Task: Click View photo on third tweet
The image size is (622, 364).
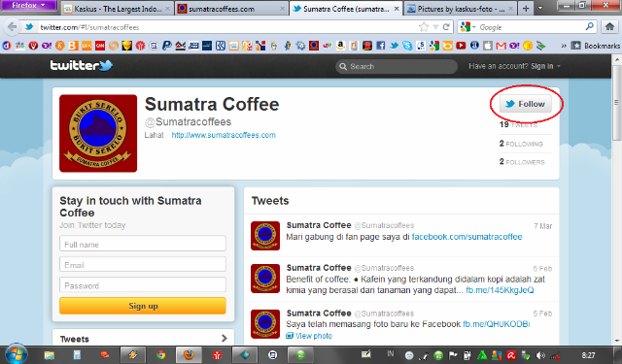Action: (309, 336)
